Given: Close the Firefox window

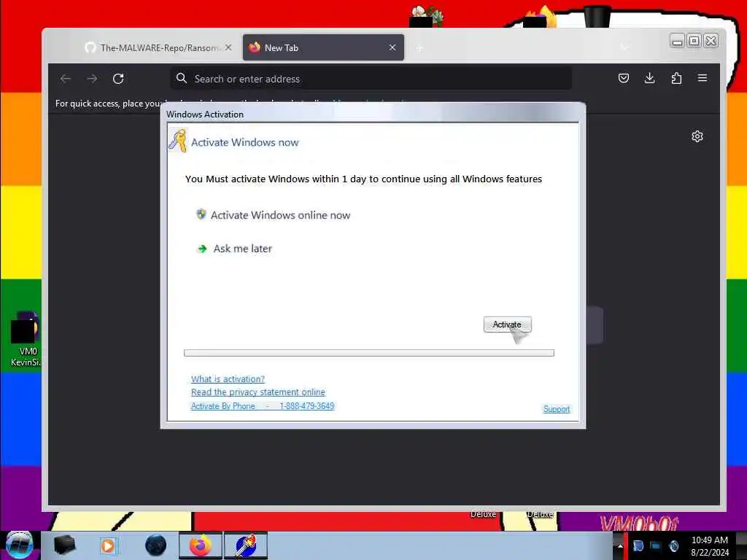Looking at the screenshot, I should click(711, 42).
